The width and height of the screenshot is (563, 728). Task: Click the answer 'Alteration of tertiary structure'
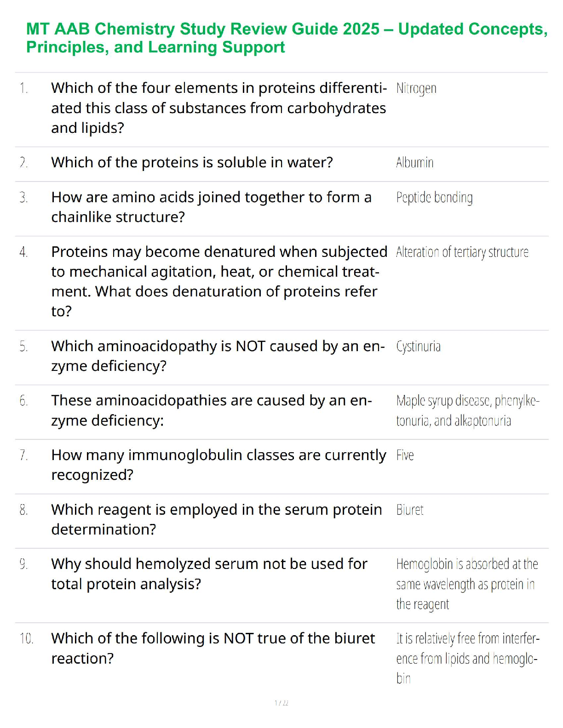pos(462,252)
